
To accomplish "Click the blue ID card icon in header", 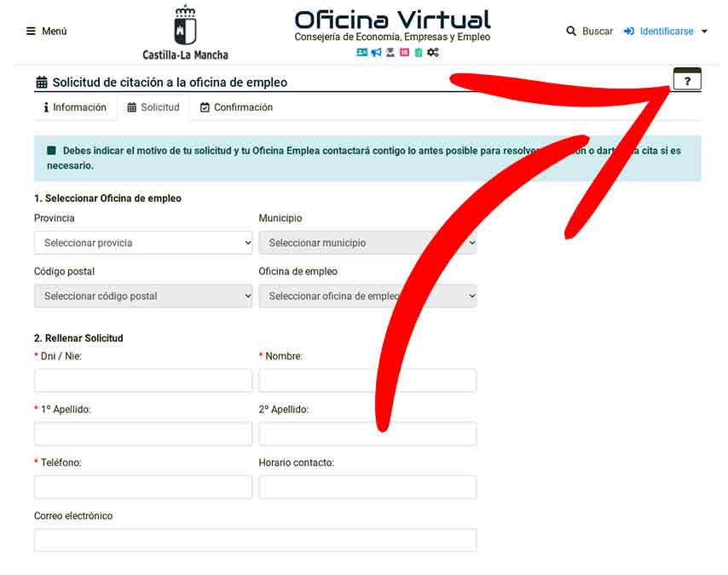I will [361, 53].
